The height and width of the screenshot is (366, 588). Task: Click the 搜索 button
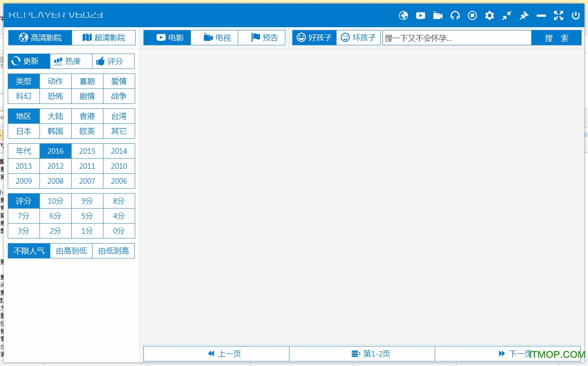(556, 38)
